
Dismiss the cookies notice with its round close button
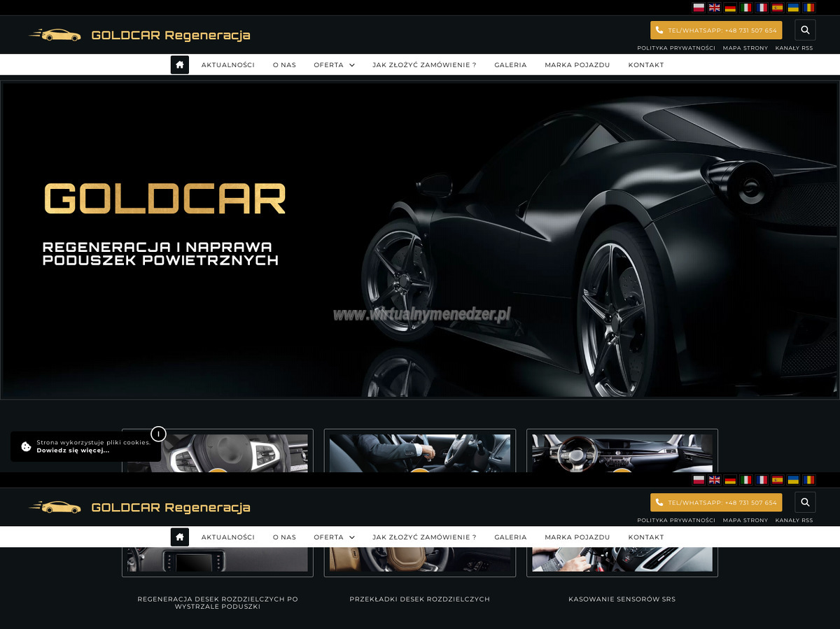(x=158, y=434)
